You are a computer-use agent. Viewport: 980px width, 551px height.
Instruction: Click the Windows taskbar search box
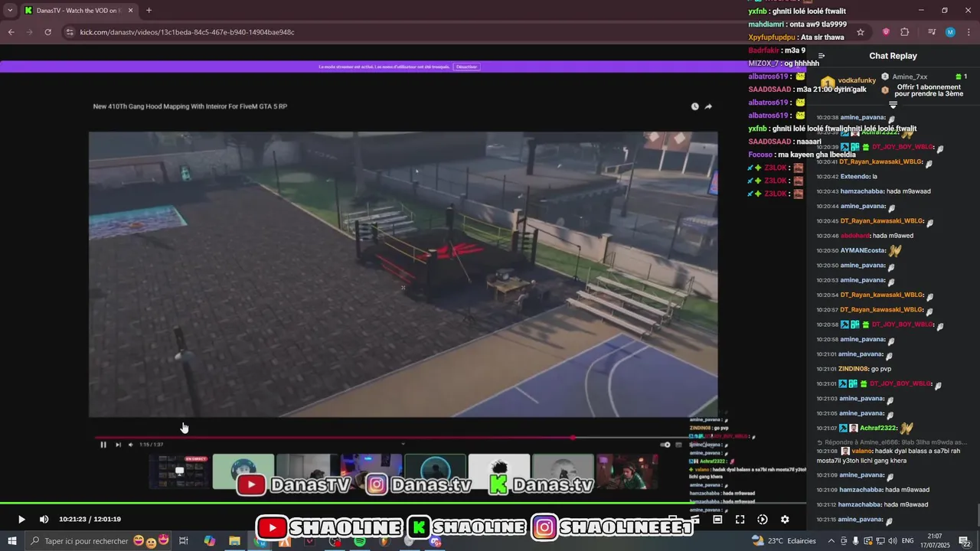(x=98, y=541)
